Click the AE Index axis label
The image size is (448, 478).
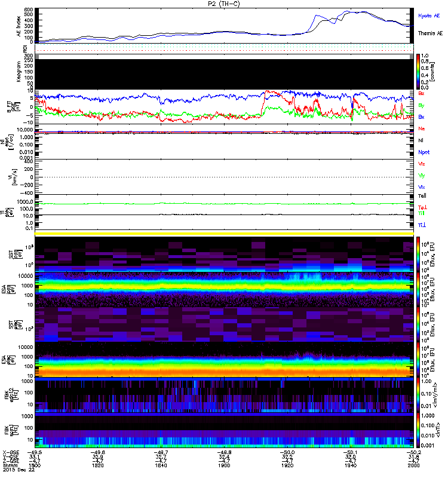coord(19,26)
